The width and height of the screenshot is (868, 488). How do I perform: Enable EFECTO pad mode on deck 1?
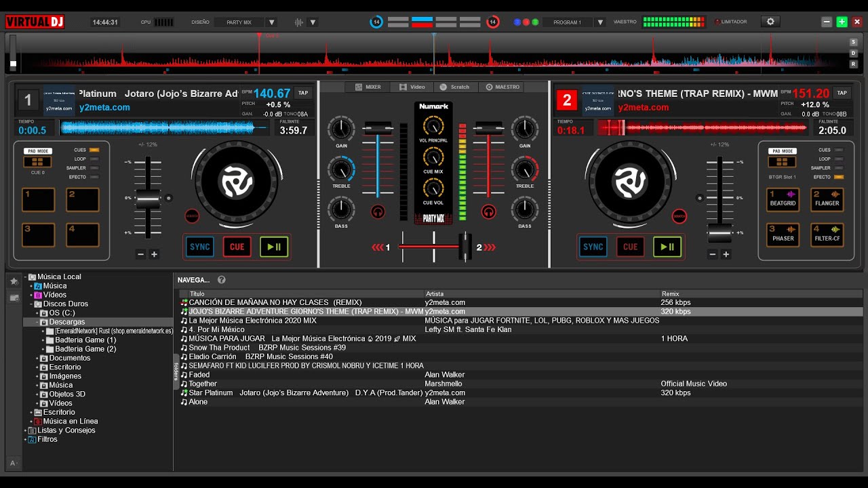coord(94,177)
